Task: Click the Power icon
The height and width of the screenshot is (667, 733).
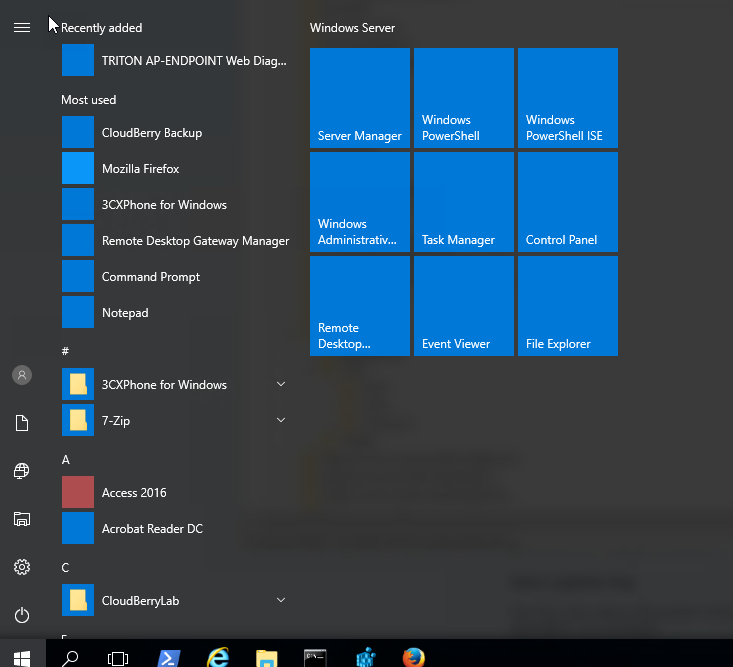Action: tap(21, 615)
